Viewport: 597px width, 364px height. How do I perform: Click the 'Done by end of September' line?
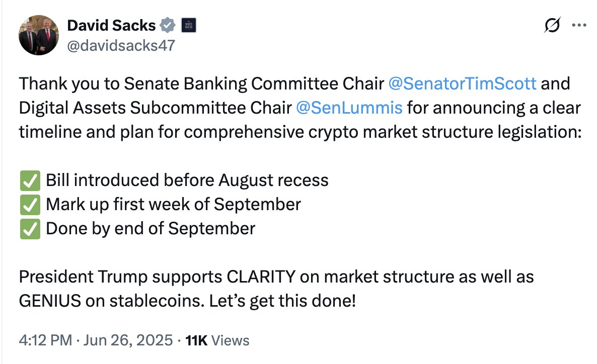(x=151, y=228)
